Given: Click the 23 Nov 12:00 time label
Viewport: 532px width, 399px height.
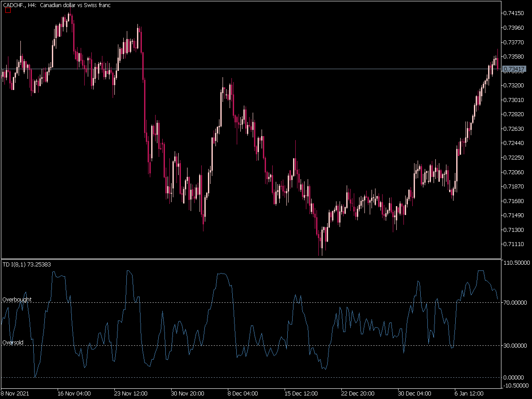Looking at the screenshot, I should [130, 393].
